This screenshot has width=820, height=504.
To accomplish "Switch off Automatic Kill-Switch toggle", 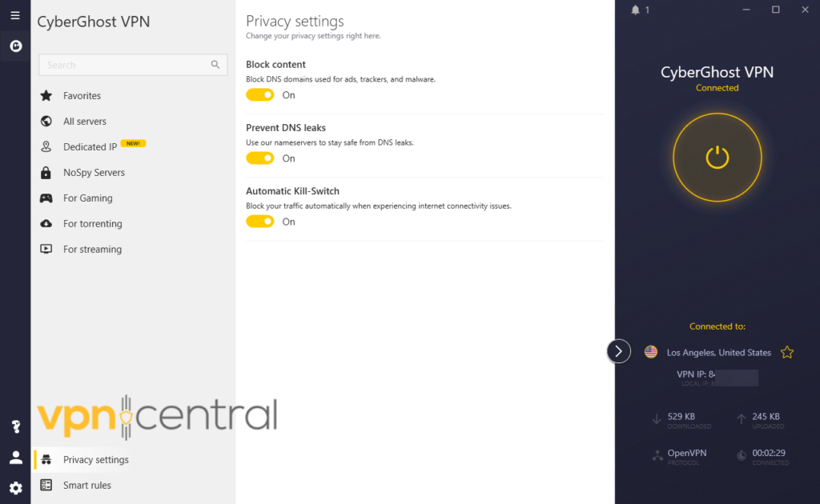I will coord(260,222).
